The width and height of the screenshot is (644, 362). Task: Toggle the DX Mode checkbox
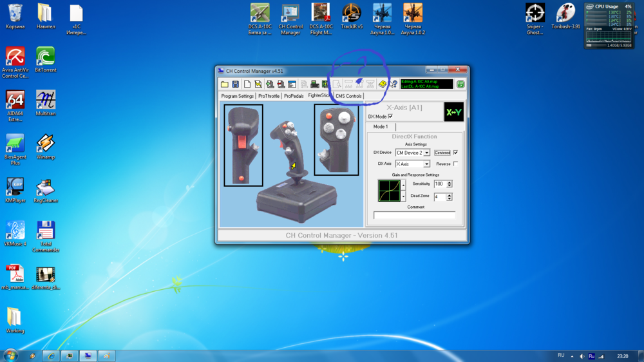390,117
